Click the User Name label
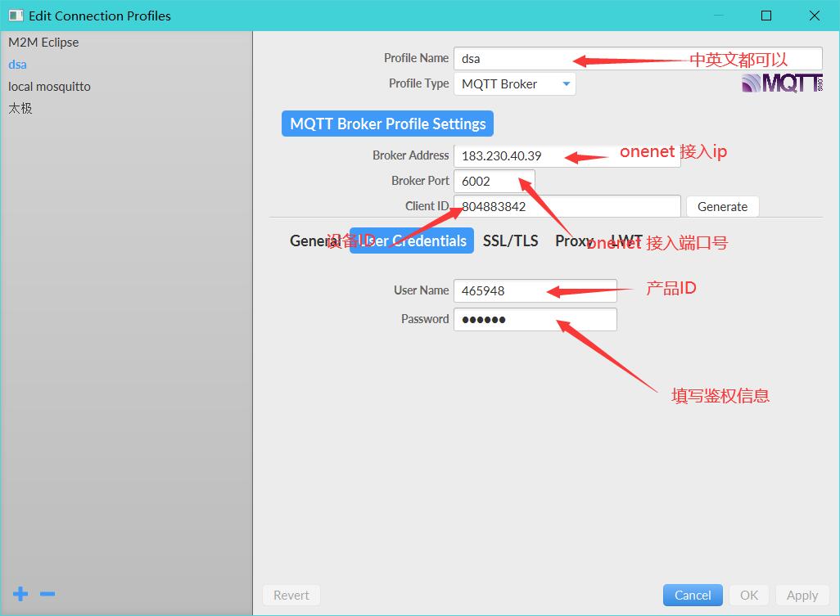The width and height of the screenshot is (840, 616). click(x=422, y=290)
